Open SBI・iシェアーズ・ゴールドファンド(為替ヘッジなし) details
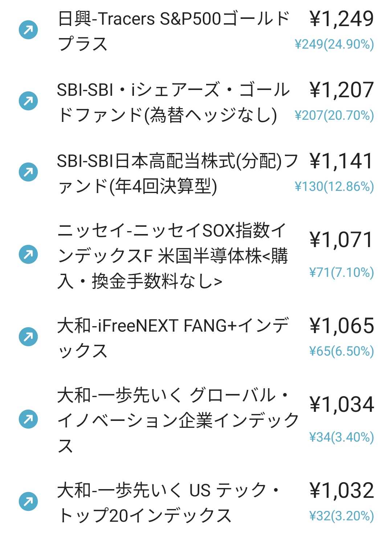392x537 pixels. click(x=173, y=102)
